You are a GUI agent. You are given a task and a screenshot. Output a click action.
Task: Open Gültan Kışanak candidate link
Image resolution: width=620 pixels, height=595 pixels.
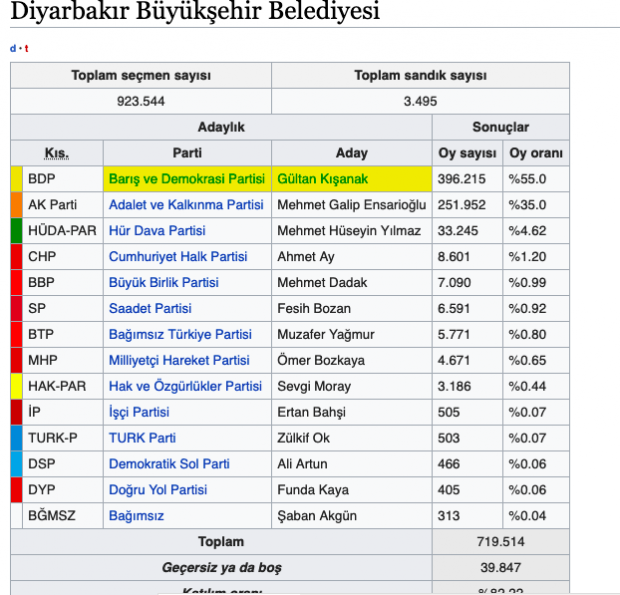pos(322,179)
